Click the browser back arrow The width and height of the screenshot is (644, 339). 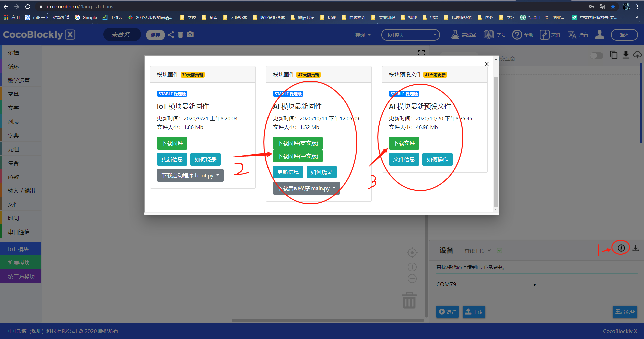pyautogui.click(x=6, y=6)
